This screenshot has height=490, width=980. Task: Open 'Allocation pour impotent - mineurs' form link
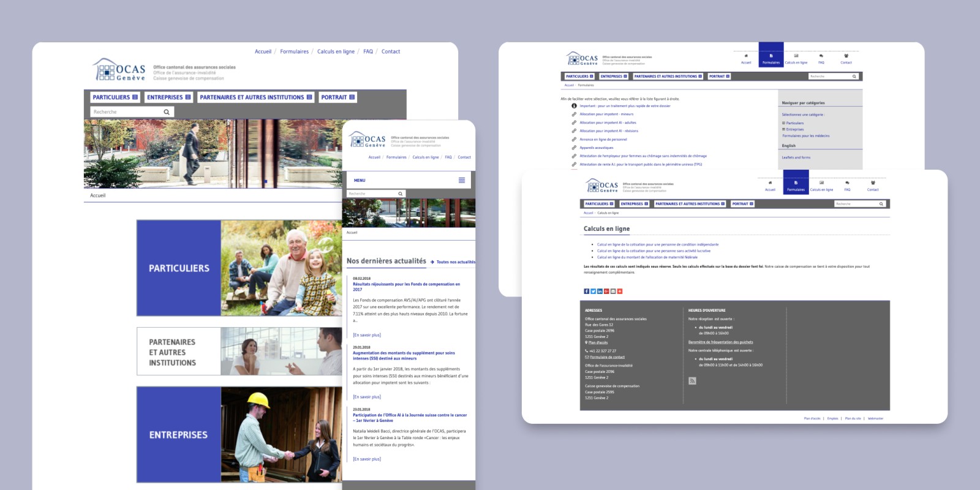pyautogui.click(x=606, y=114)
